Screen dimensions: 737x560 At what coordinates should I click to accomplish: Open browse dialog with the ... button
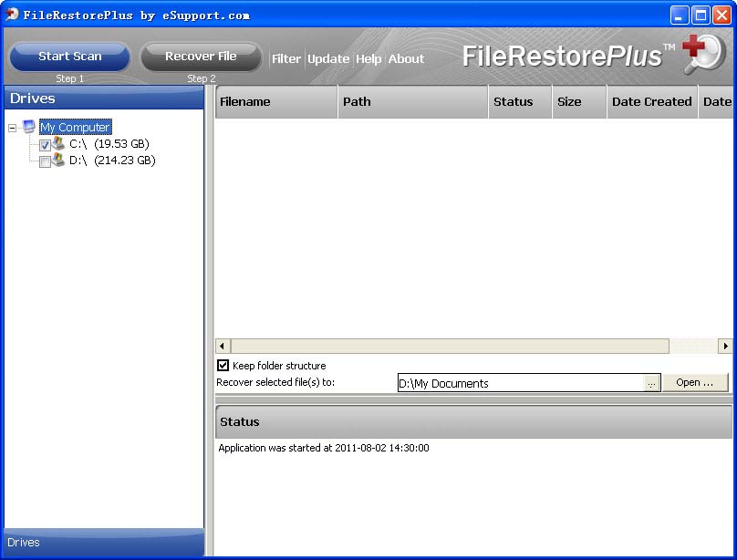651,383
